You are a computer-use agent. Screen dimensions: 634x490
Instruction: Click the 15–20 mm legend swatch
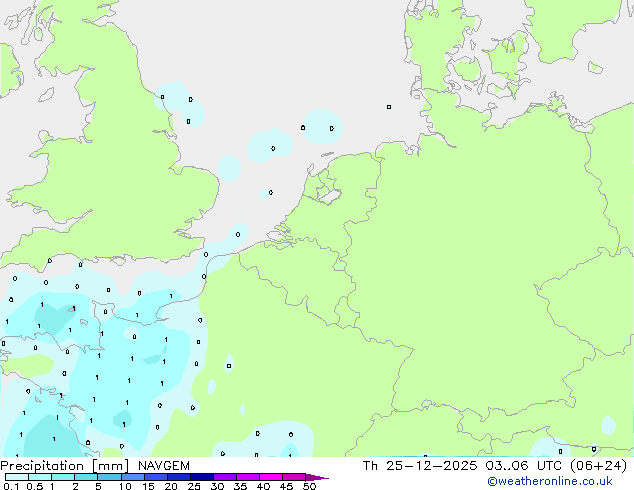[x=156, y=477]
